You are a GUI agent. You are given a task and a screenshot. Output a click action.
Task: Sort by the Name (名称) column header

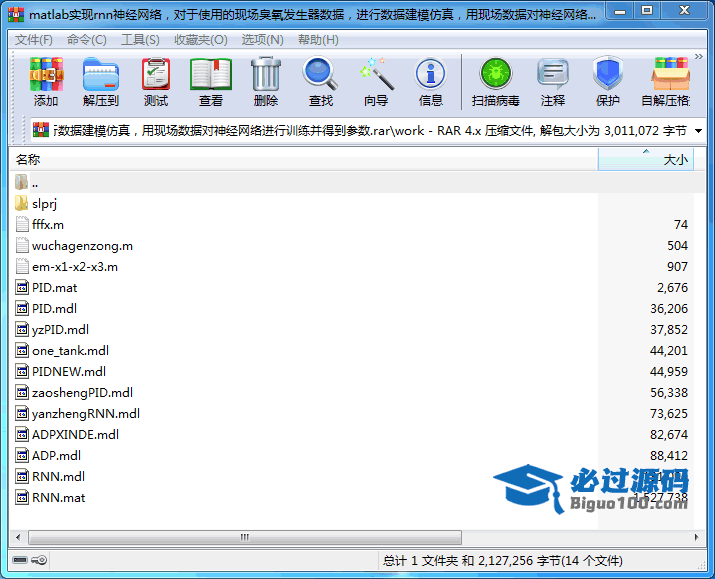pyautogui.click(x=304, y=160)
